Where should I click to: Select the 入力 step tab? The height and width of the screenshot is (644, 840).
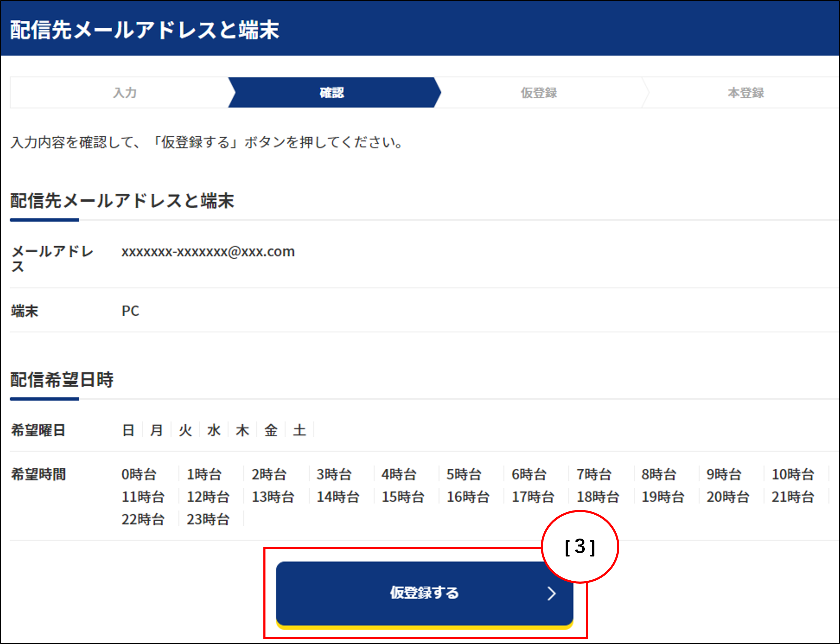tap(125, 93)
